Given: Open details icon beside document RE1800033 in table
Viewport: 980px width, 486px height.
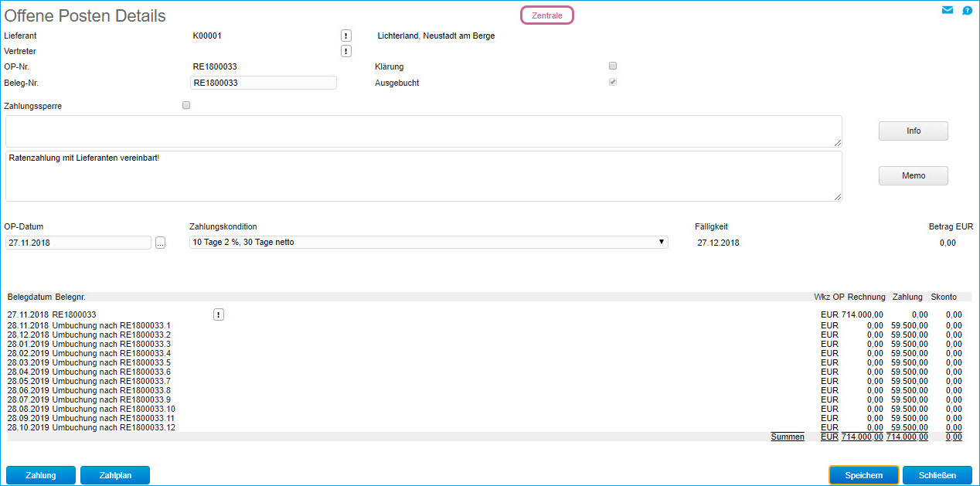Looking at the screenshot, I should pyautogui.click(x=218, y=314).
